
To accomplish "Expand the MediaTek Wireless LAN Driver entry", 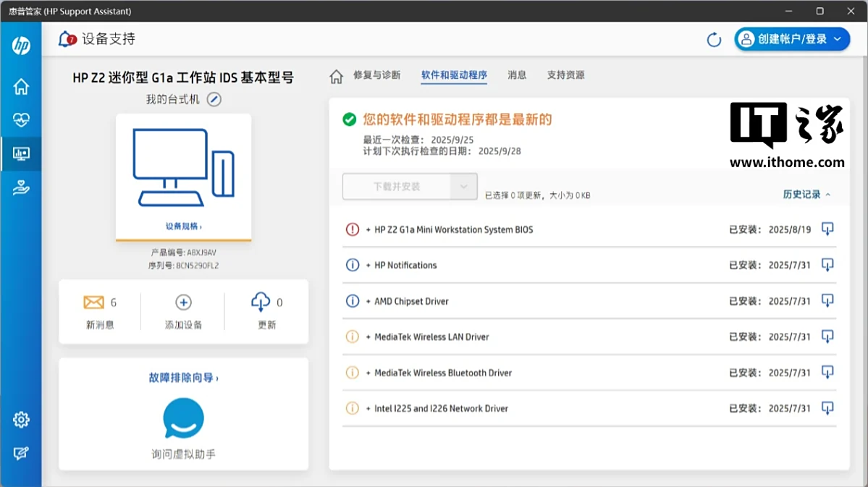I will tap(368, 337).
